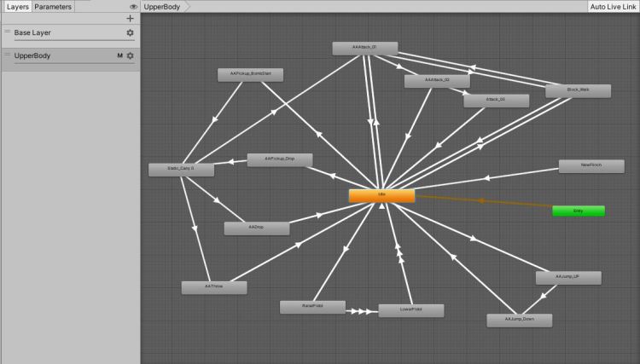Grab the Base Layer drag handle
The image size is (640, 364).
8,32
